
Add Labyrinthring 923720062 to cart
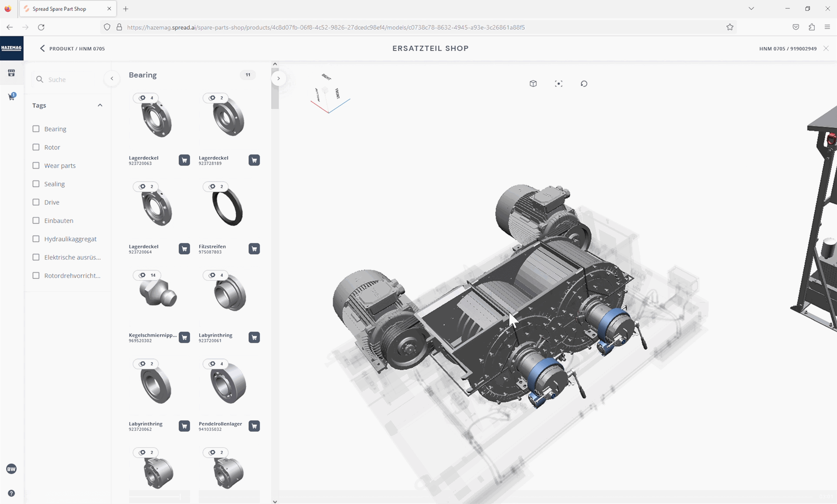coord(184,426)
